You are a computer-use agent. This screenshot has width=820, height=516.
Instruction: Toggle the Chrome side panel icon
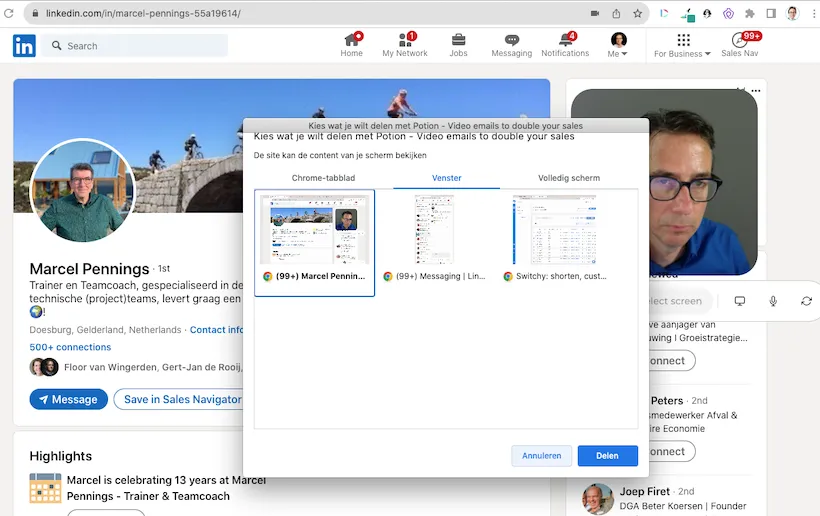pyautogui.click(x=771, y=14)
